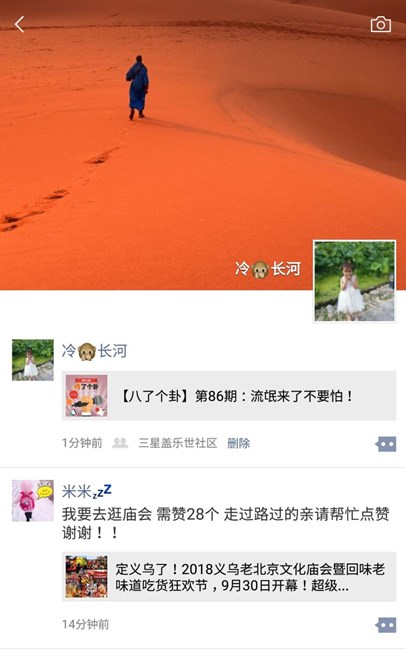
Task: Tap the visible-to-group people icon
Action: click(120, 443)
